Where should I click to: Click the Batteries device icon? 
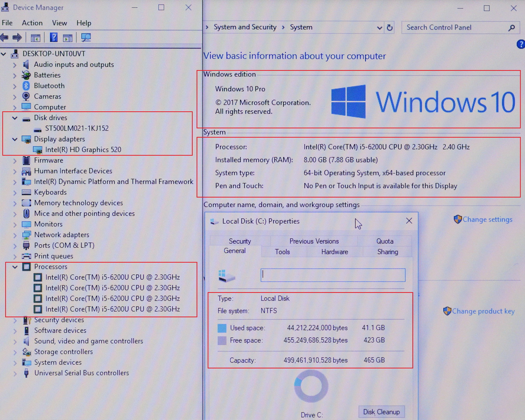tap(26, 75)
